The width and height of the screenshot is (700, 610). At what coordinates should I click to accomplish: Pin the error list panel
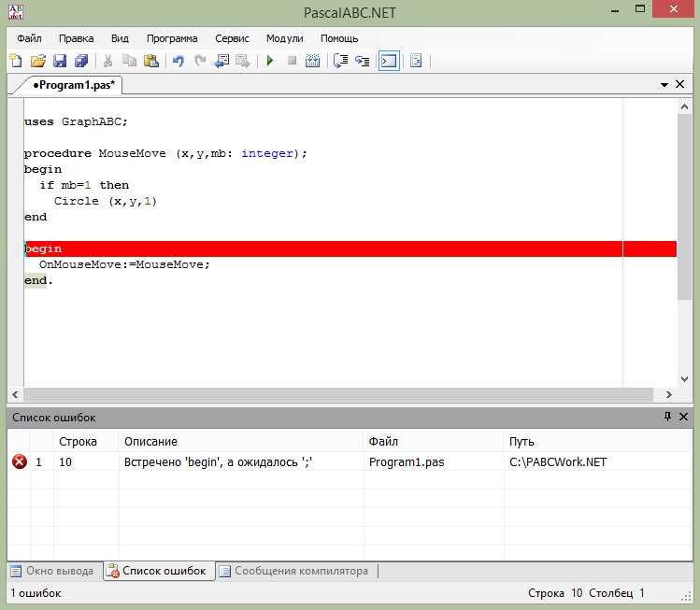pyautogui.click(x=667, y=417)
